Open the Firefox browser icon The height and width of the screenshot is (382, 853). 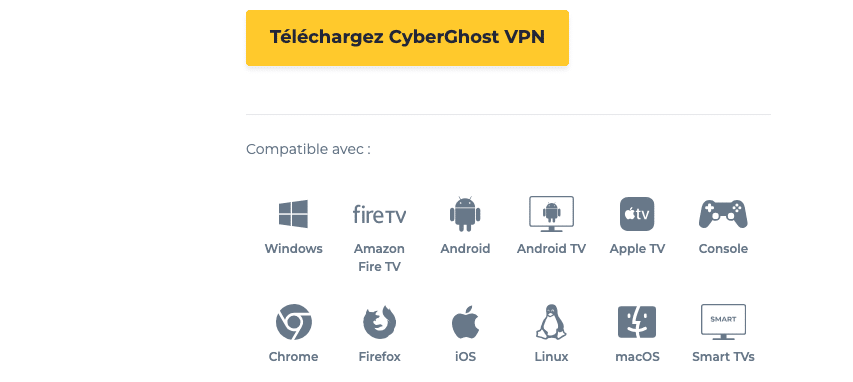[379, 322]
